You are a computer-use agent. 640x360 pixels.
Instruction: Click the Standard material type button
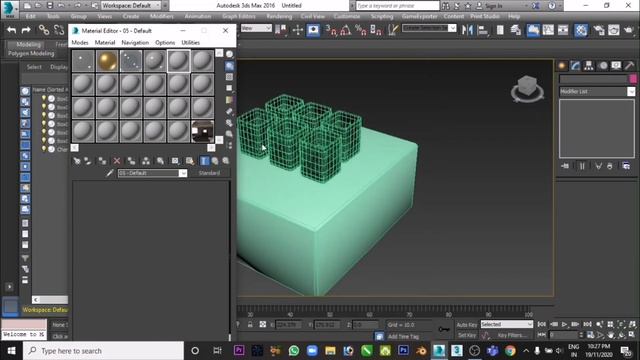point(209,173)
